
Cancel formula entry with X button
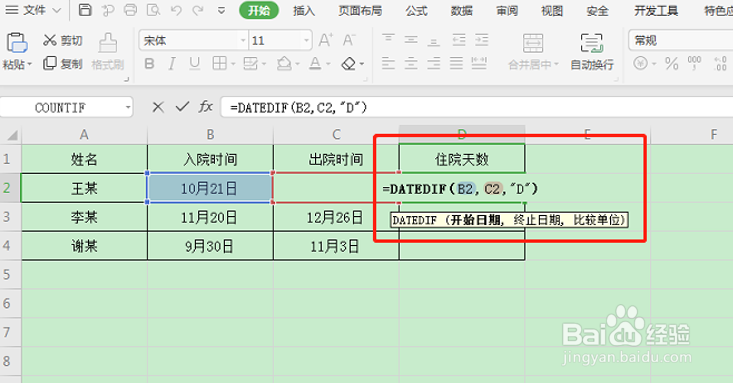[x=158, y=108]
